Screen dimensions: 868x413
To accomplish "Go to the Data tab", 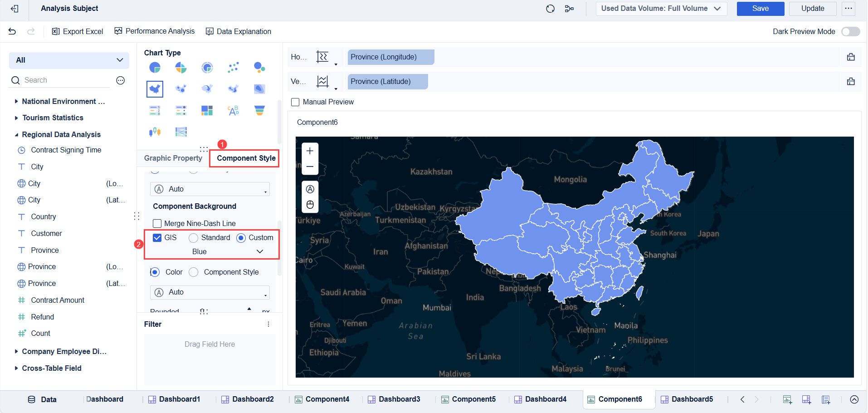I will [42, 399].
